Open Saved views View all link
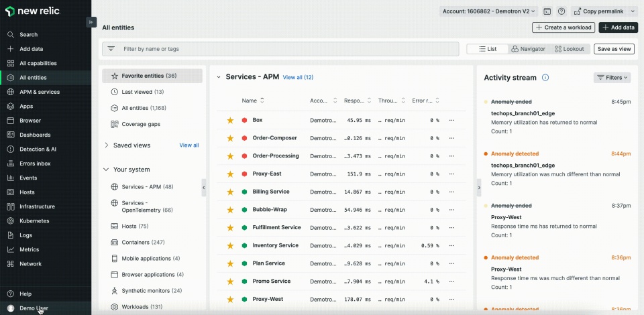This screenshot has height=315, width=644. click(x=189, y=145)
